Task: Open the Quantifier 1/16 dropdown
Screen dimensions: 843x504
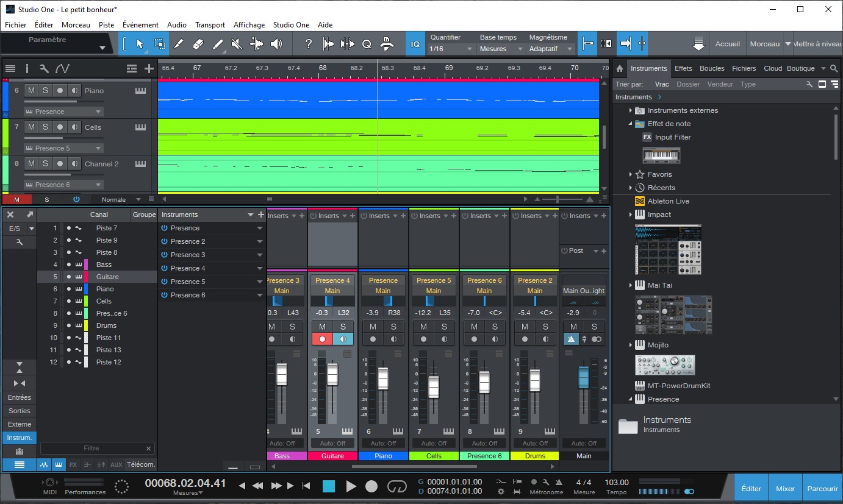Action: click(451, 49)
